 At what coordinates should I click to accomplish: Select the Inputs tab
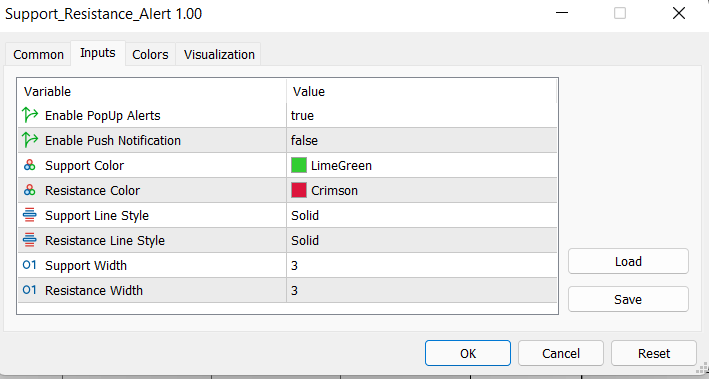(98, 53)
